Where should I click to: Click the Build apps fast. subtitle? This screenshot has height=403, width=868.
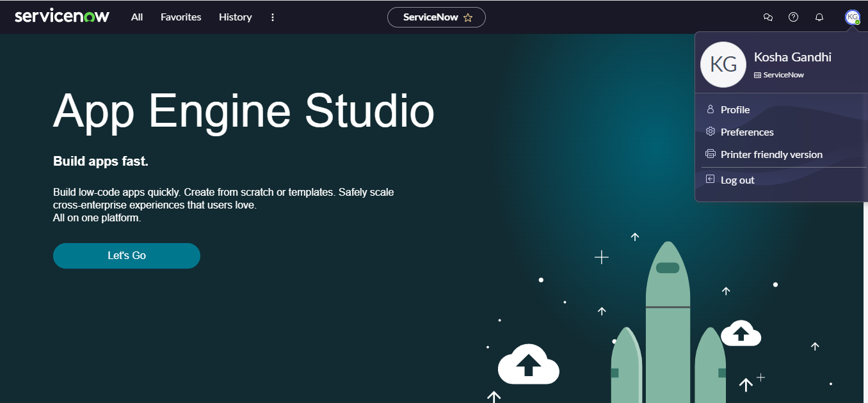coord(100,161)
